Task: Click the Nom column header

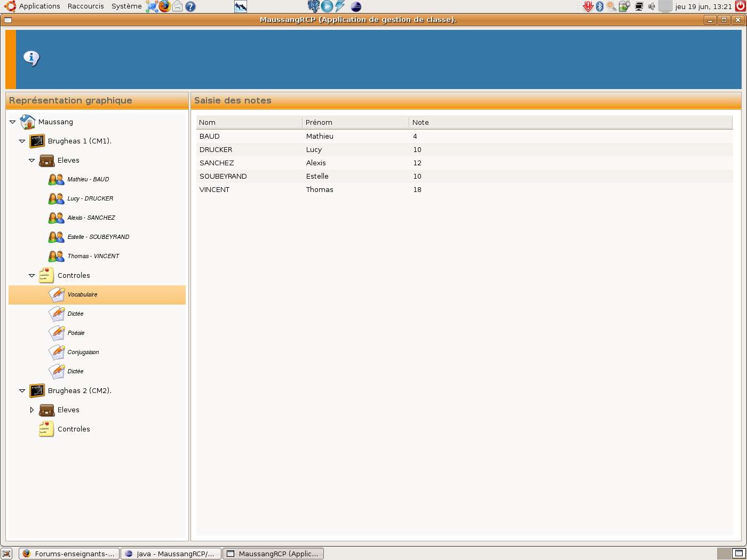Action: 249,122
